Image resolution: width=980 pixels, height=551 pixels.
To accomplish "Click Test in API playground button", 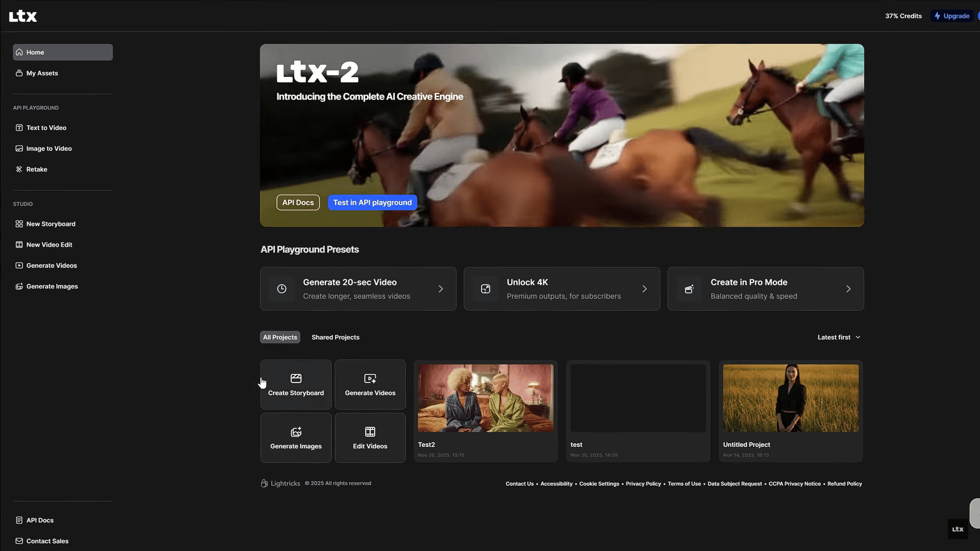I will 372,203.
